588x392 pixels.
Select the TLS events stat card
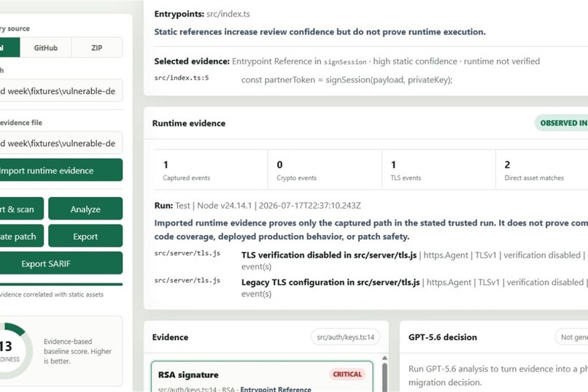(x=438, y=169)
